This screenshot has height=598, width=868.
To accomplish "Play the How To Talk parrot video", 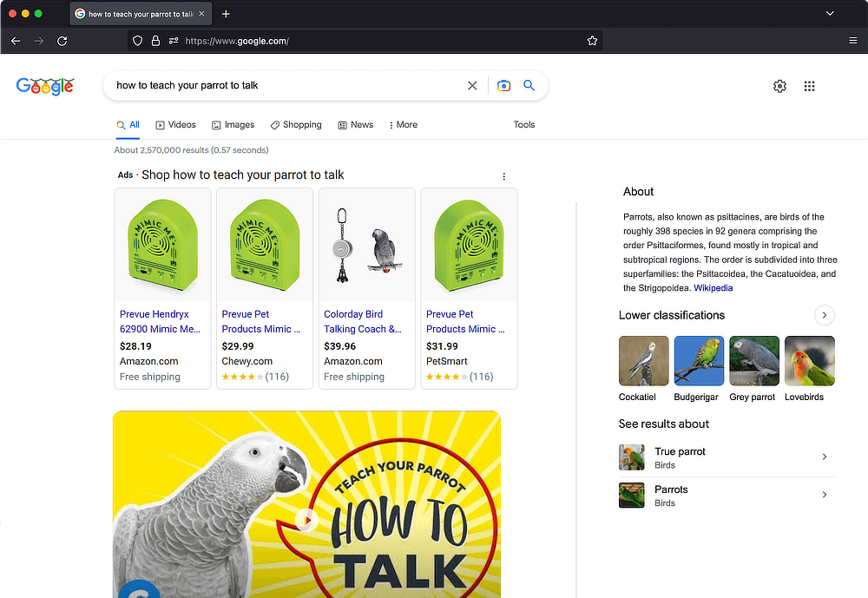I will pyautogui.click(x=306, y=520).
